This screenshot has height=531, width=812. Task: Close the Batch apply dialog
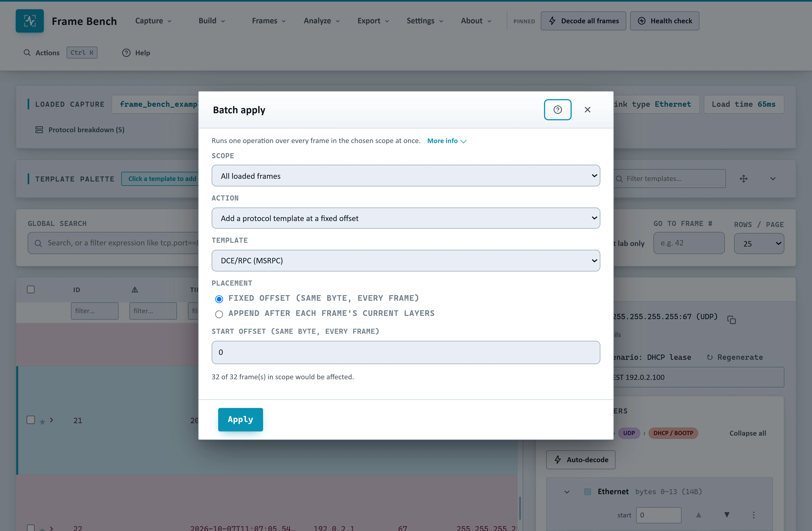pos(588,110)
